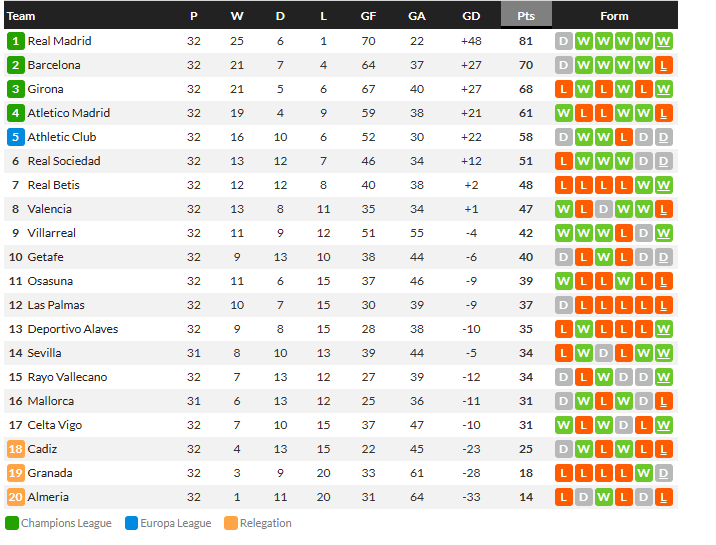Image resolution: width=716 pixels, height=545 pixels.
Task: Click the Team column header
Action: point(21,15)
